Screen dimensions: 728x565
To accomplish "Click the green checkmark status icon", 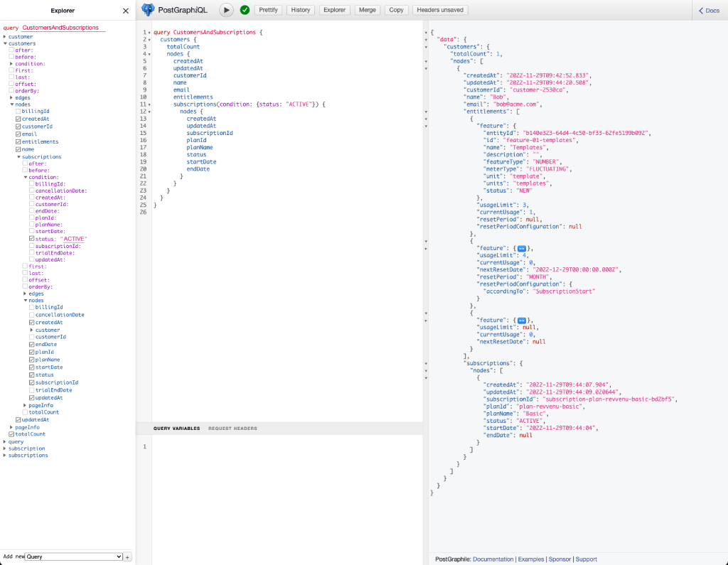I will 245,10.
